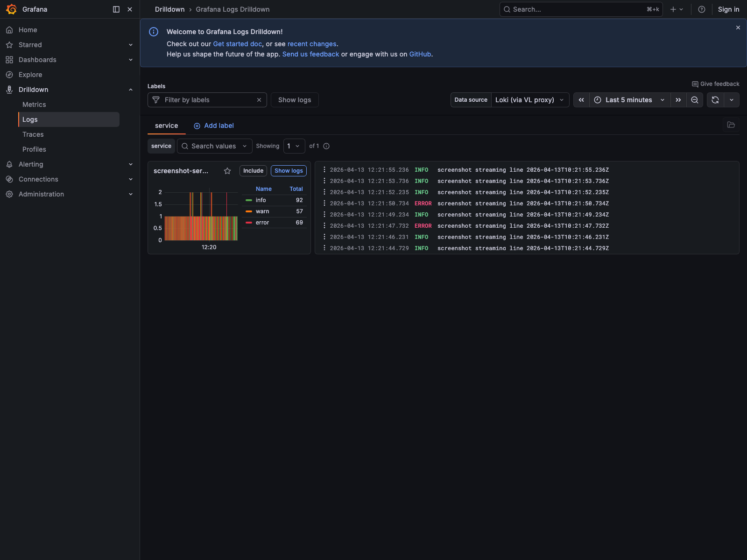Screen dimensions: 747x560
Task: Open Dashboards in the sidebar
Action: [37, 60]
